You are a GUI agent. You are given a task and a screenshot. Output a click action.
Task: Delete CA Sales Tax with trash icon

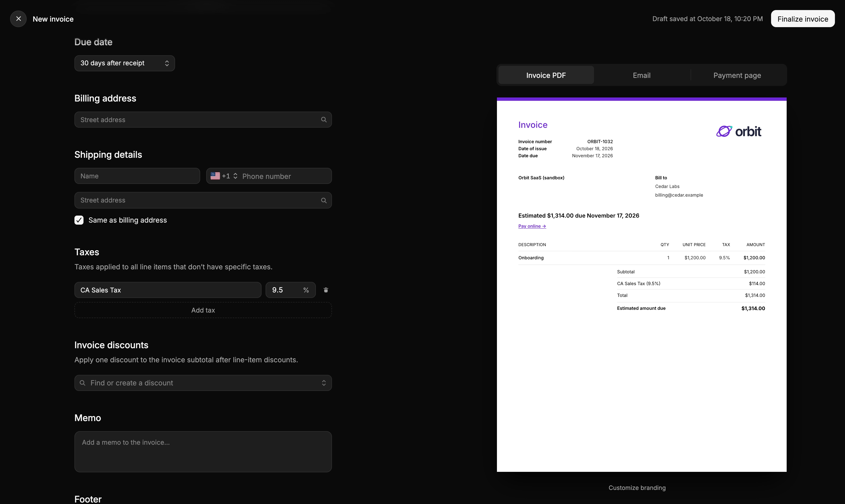pos(326,290)
